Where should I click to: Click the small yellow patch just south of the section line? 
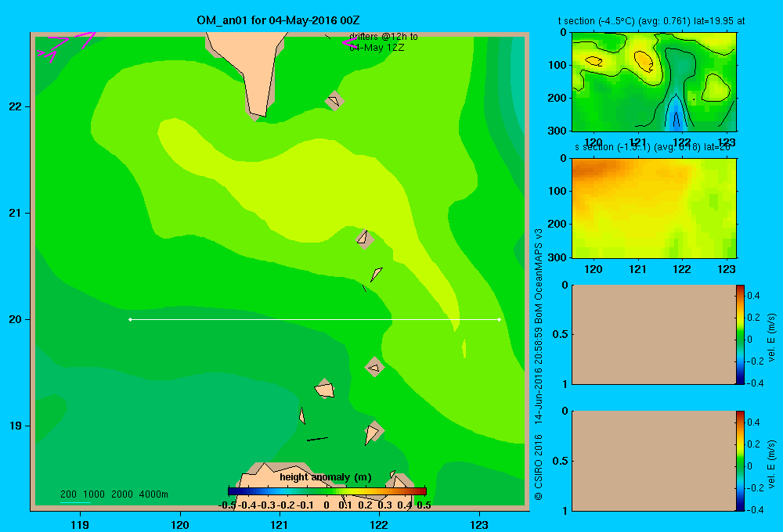[x=464, y=348]
